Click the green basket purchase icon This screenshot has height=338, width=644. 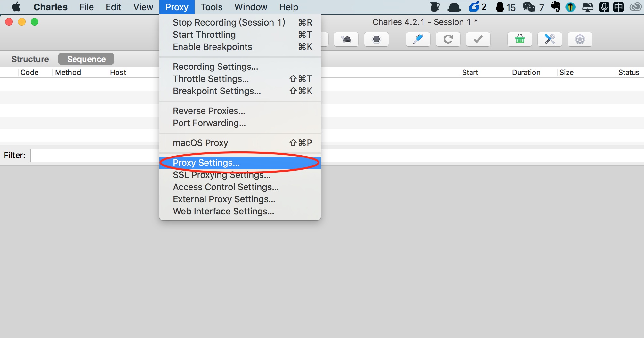coord(520,39)
